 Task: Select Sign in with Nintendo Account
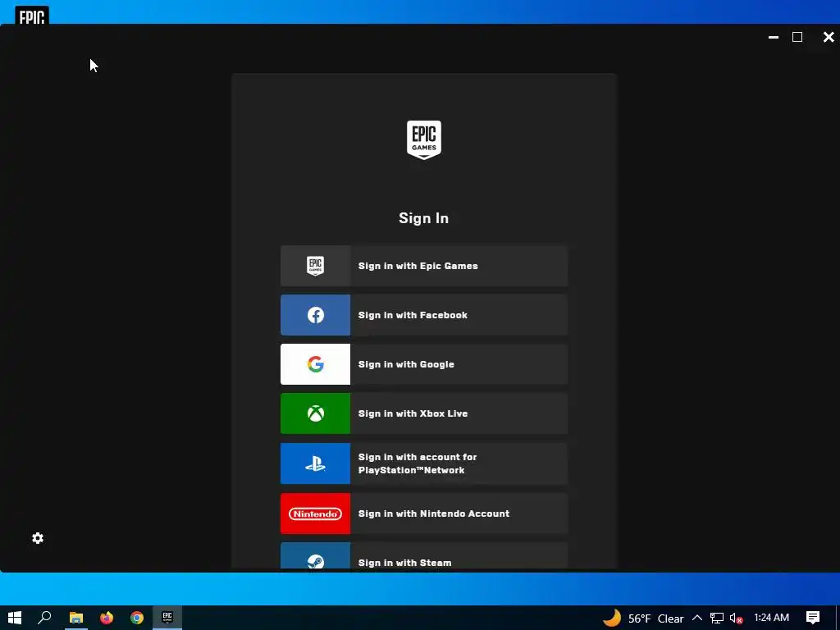[424, 514]
